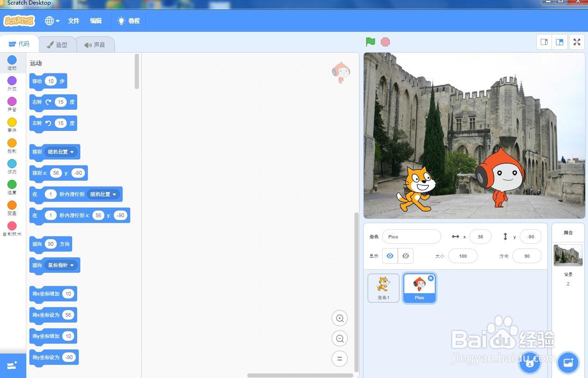Viewport: 588px width, 378px height.
Task: Click the 面向 90 方向 block
Action: 50,244
